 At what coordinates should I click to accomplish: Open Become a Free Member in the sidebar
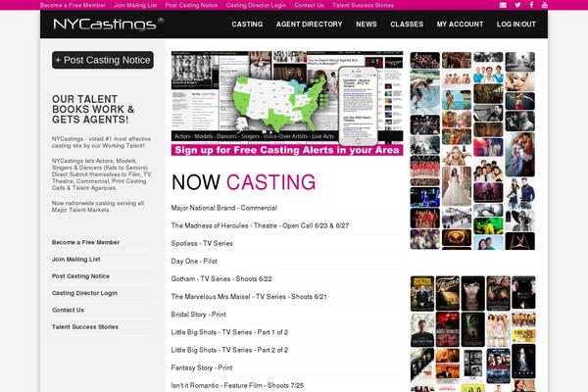[86, 242]
